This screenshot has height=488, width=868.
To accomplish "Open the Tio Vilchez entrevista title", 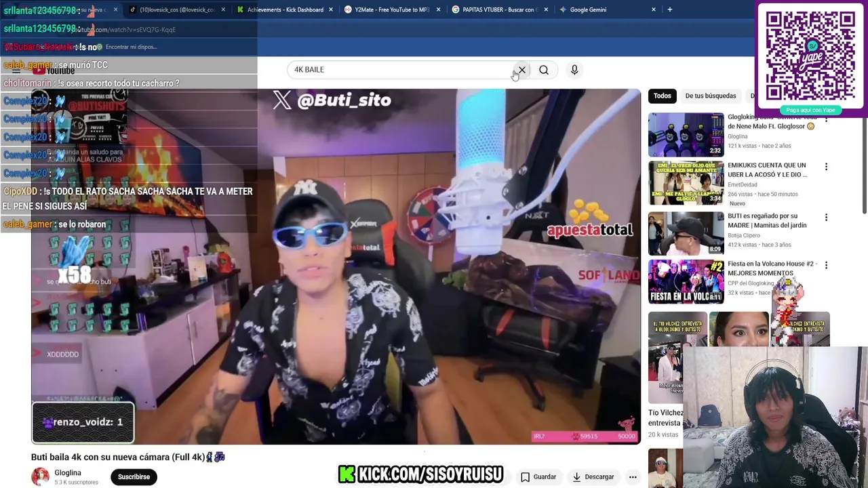I will point(666,418).
